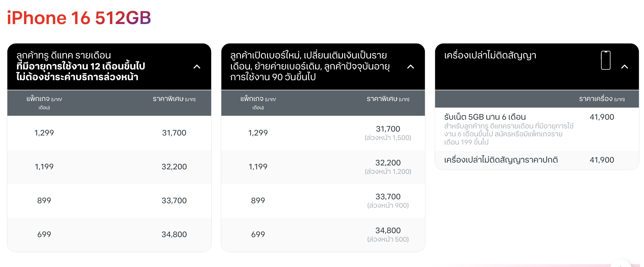Select the 1,299 package in the first table
The image size is (644, 267).
click(44, 133)
